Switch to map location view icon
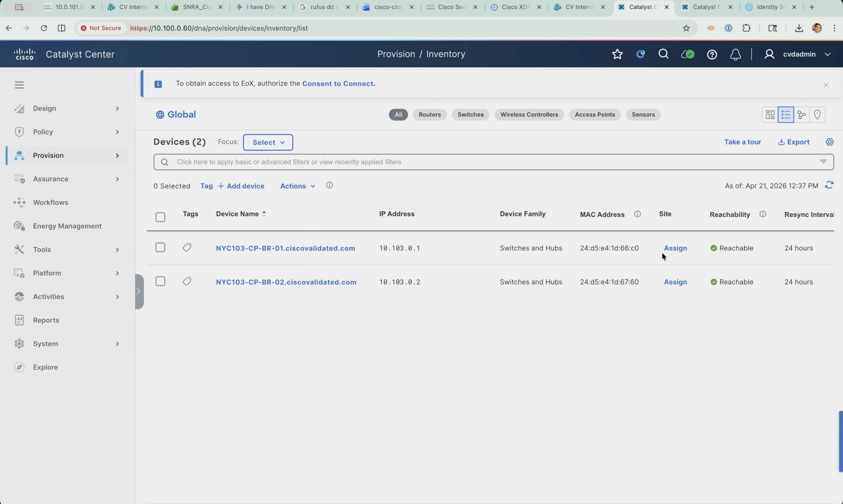Screen dimensions: 843x504 click(817, 115)
